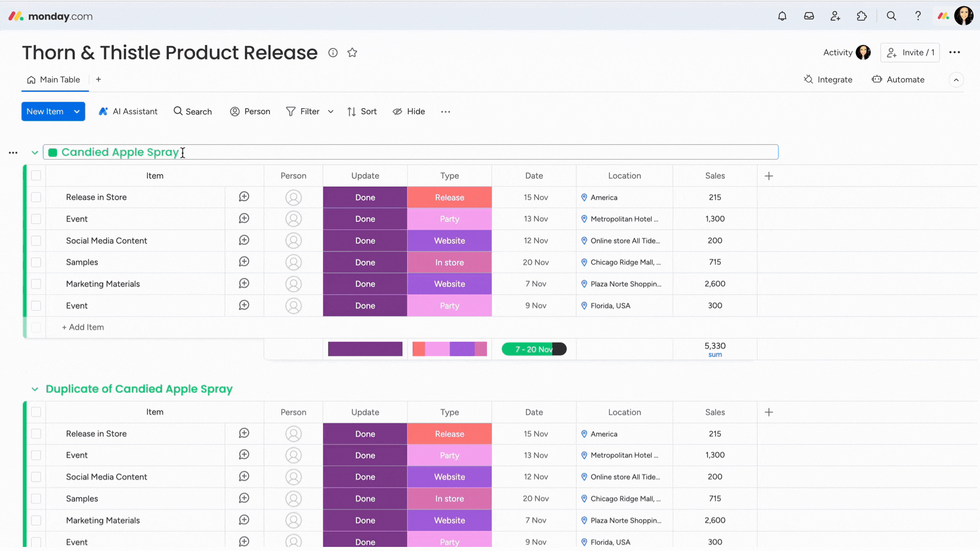The image size is (980, 551).
Task: Open the help question mark icon
Action: 918,16
